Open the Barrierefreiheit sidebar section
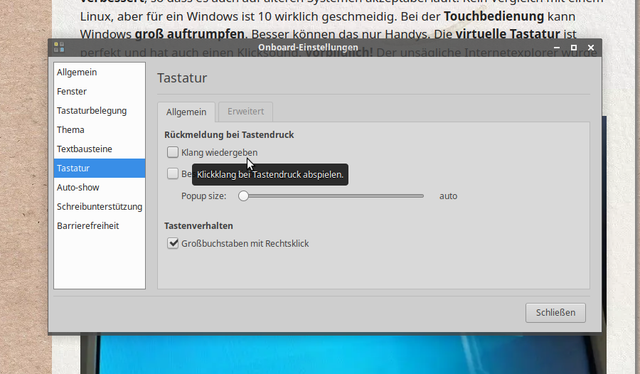This screenshot has width=640, height=374. coord(99,226)
